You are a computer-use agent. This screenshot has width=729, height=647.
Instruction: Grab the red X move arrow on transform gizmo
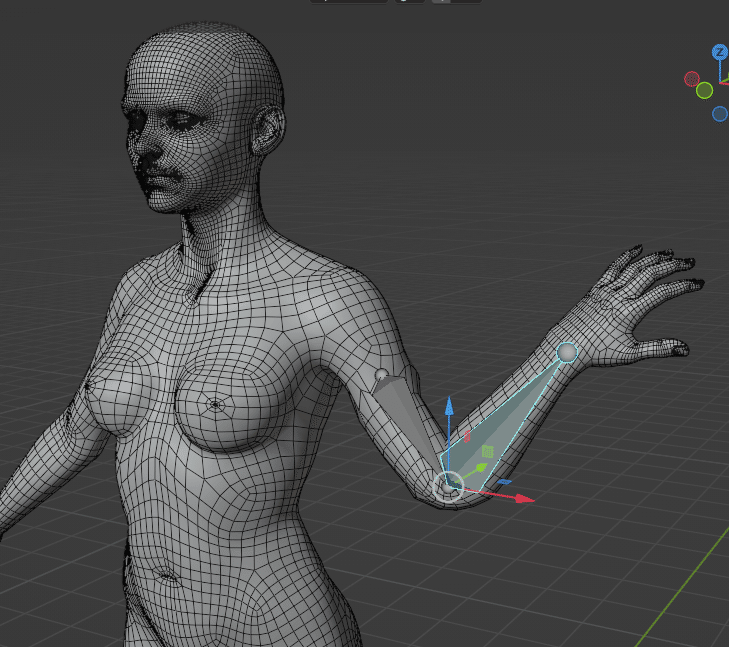coord(524,499)
